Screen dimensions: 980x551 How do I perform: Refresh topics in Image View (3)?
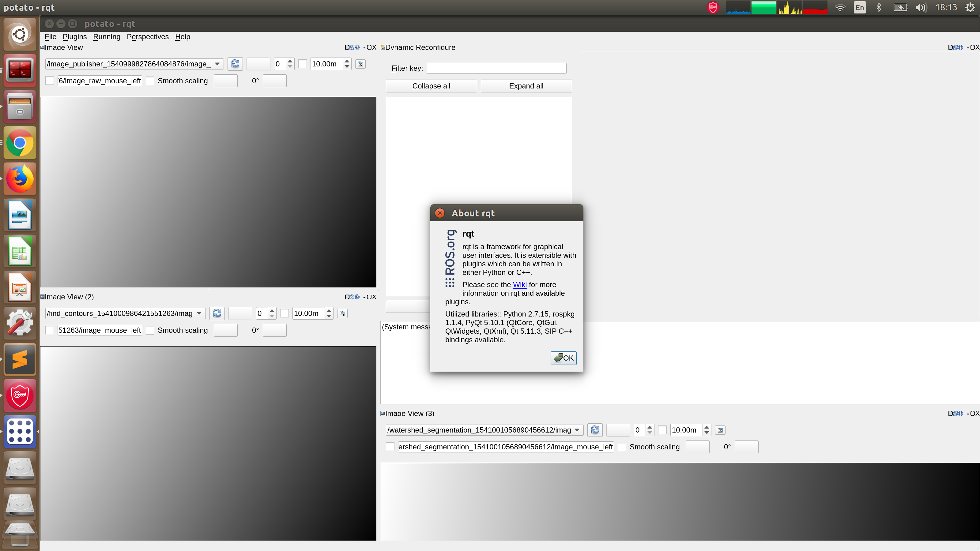[x=595, y=430]
